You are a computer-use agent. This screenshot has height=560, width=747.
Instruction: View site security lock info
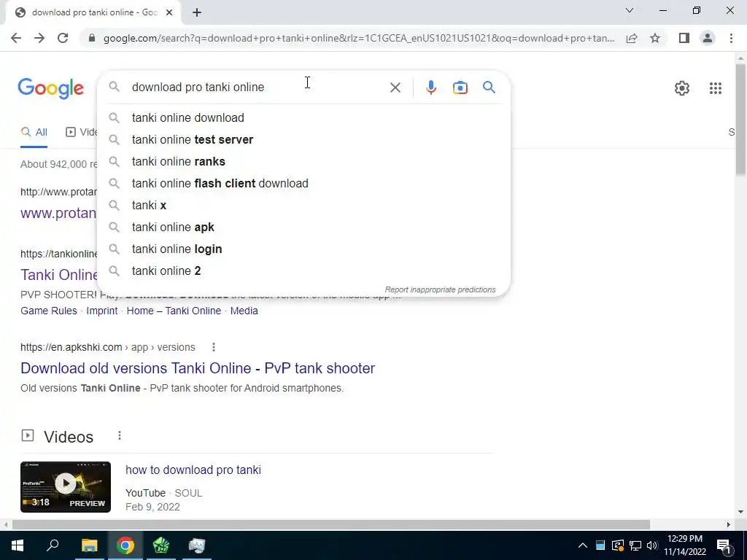(92, 38)
